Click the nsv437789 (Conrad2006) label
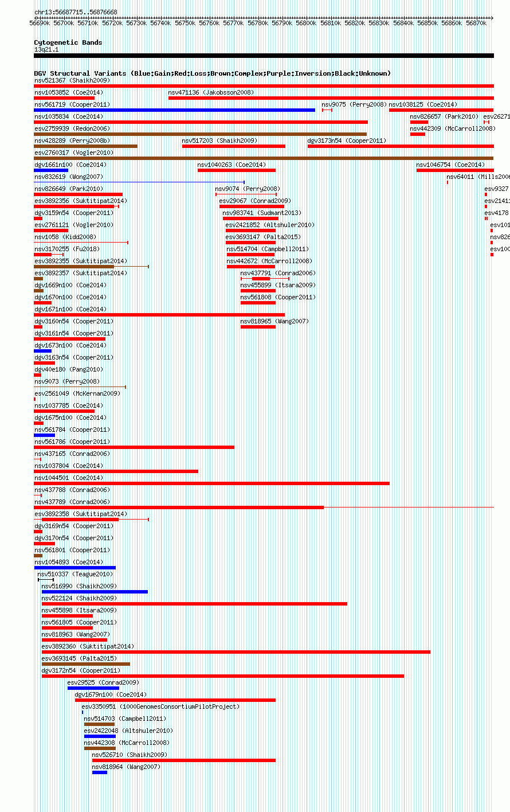This screenshot has width=510, height=812. pos(72,502)
